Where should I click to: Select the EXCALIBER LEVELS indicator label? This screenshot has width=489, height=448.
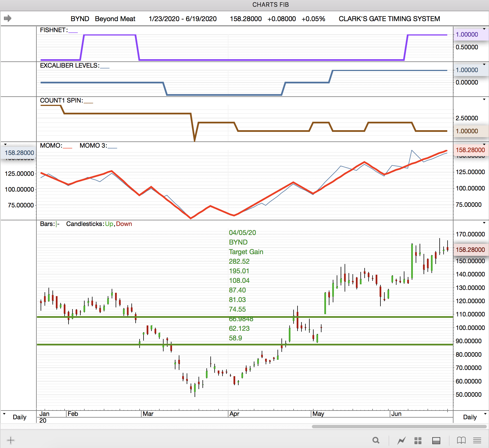tap(69, 65)
